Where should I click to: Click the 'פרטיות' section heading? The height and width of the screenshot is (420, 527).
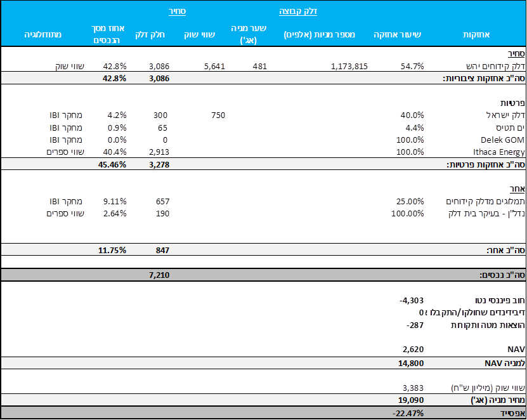tap(512, 103)
